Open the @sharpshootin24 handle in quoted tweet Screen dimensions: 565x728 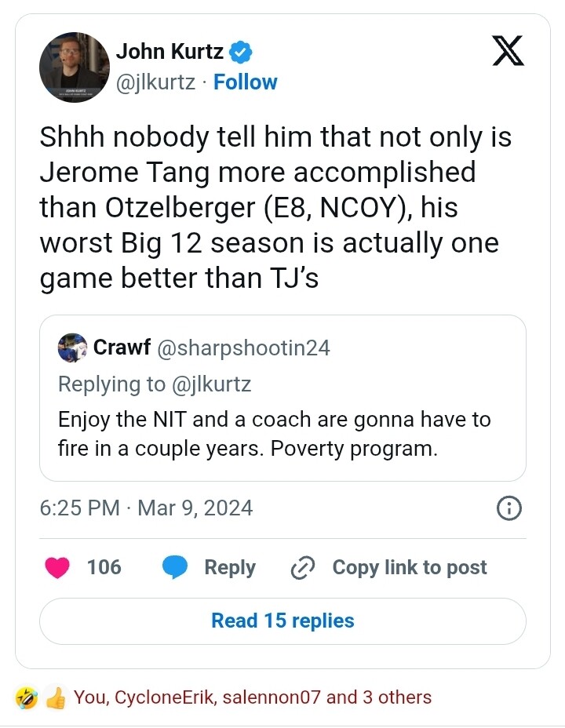pyautogui.click(x=244, y=348)
